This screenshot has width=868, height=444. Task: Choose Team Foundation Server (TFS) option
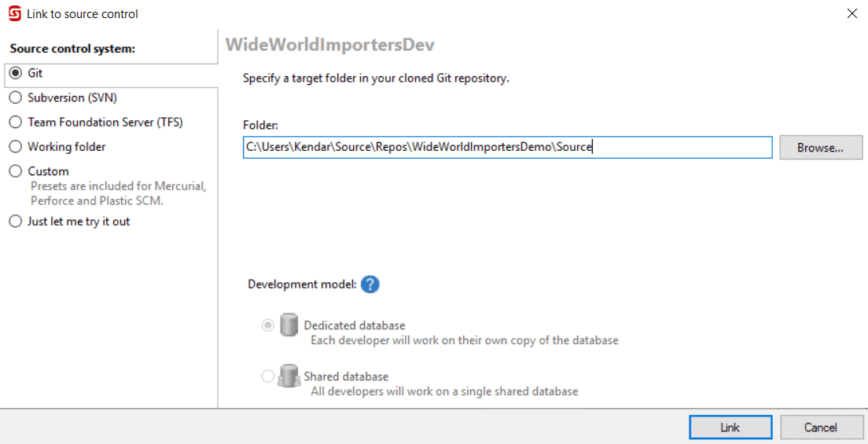[x=16, y=122]
